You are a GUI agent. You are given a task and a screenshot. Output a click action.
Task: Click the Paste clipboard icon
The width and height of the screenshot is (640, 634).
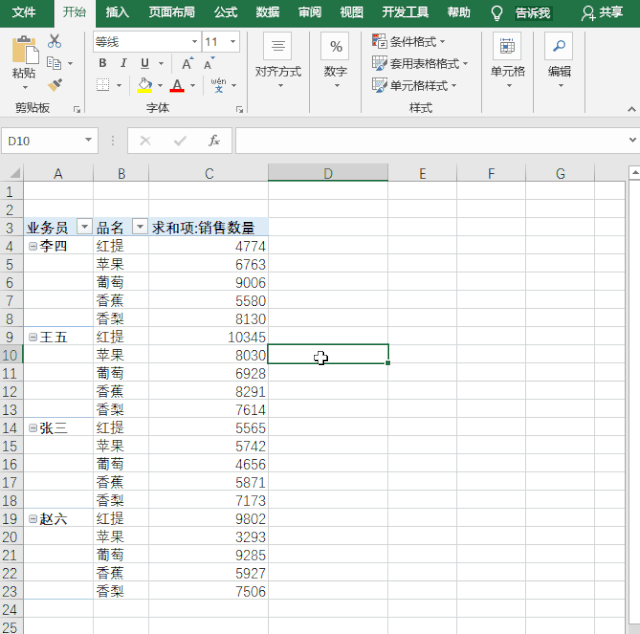[24, 50]
